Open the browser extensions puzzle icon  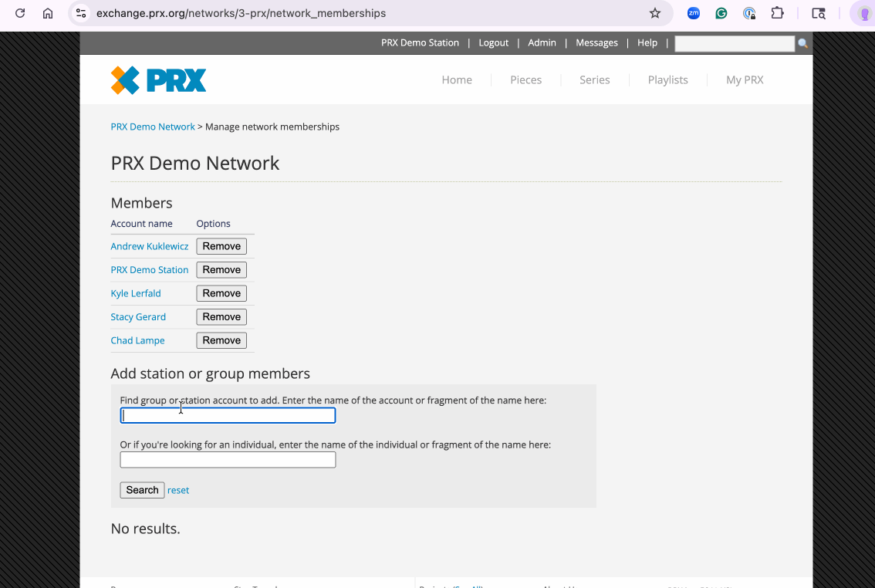778,13
